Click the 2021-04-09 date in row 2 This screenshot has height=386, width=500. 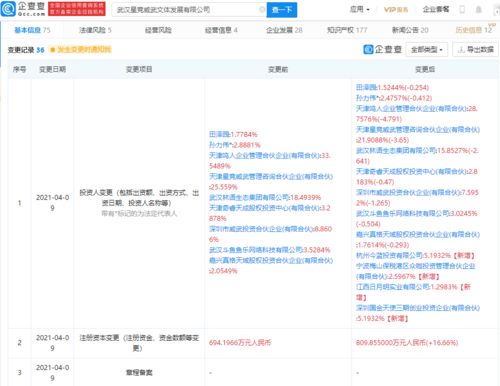point(52,343)
